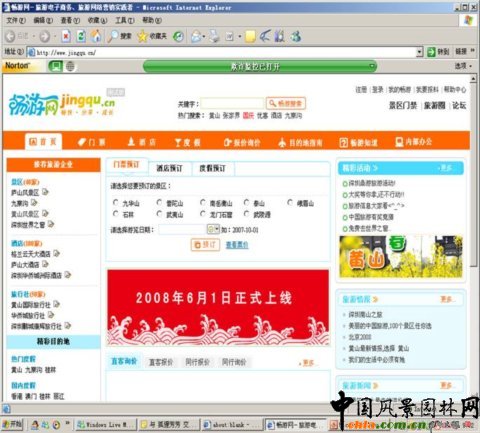Expand the green Norton status bar dropdown
The width and height of the screenshot is (480, 433).
coord(372,66)
